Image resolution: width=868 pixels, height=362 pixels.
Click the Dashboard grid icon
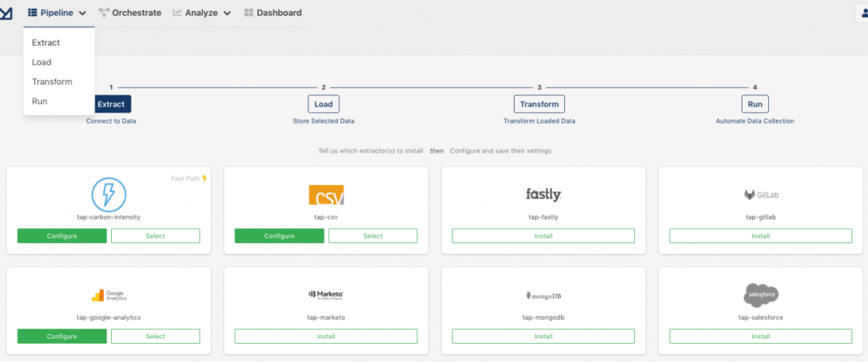coord(248,13)
